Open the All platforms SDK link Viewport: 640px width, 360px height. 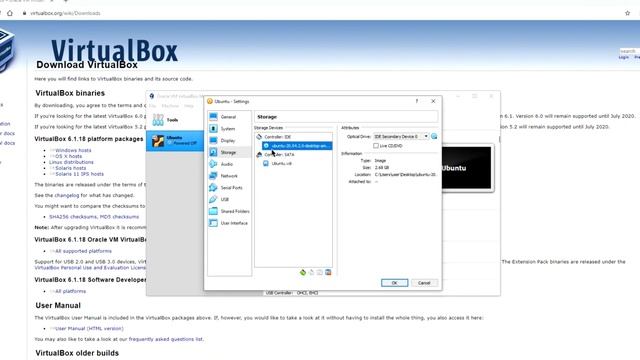(70, 291)
